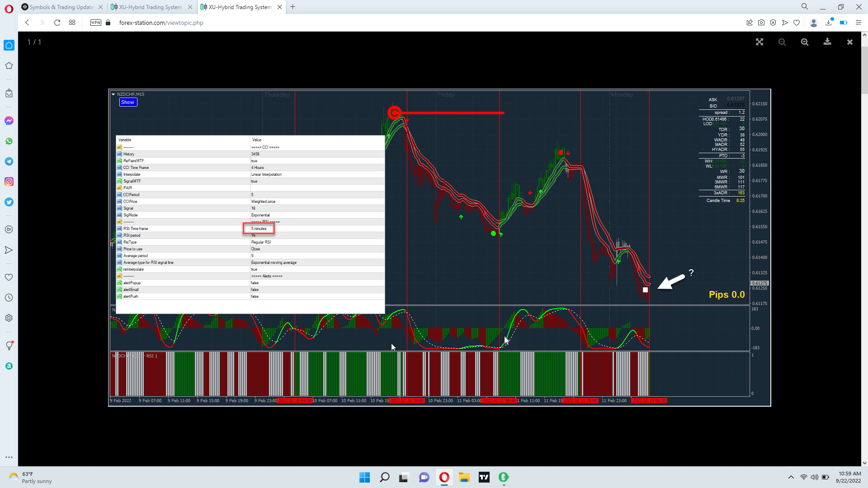Toggle the battery saver icon in toolbar

[x=843, y=23]
